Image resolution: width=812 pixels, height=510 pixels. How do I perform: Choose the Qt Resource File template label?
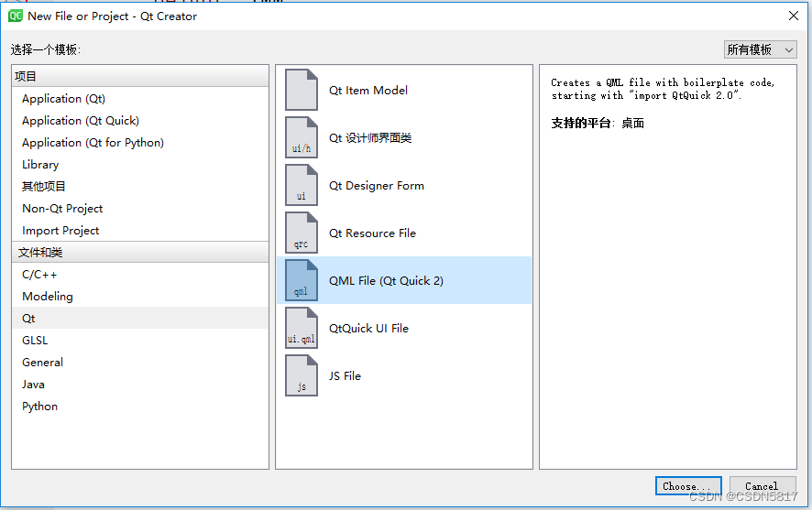372,233
